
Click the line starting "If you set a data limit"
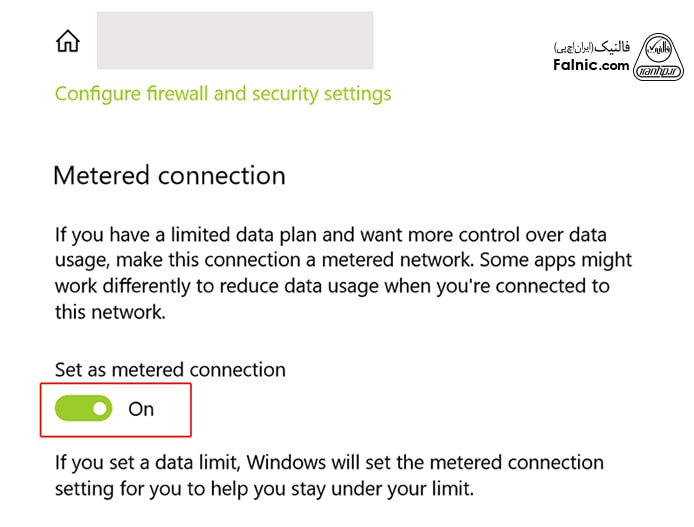point(329,463)
